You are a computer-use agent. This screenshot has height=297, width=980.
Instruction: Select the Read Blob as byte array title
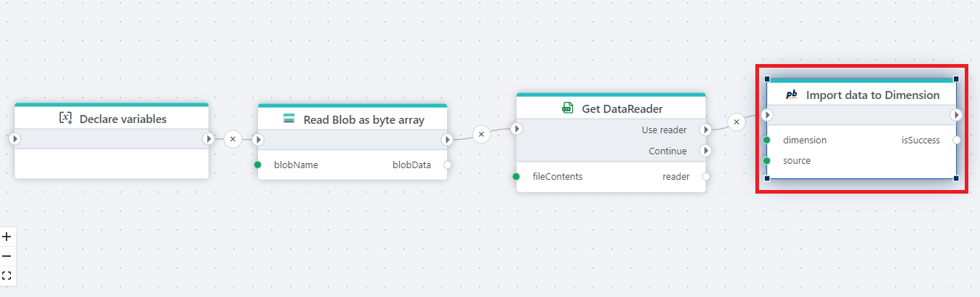364,119
